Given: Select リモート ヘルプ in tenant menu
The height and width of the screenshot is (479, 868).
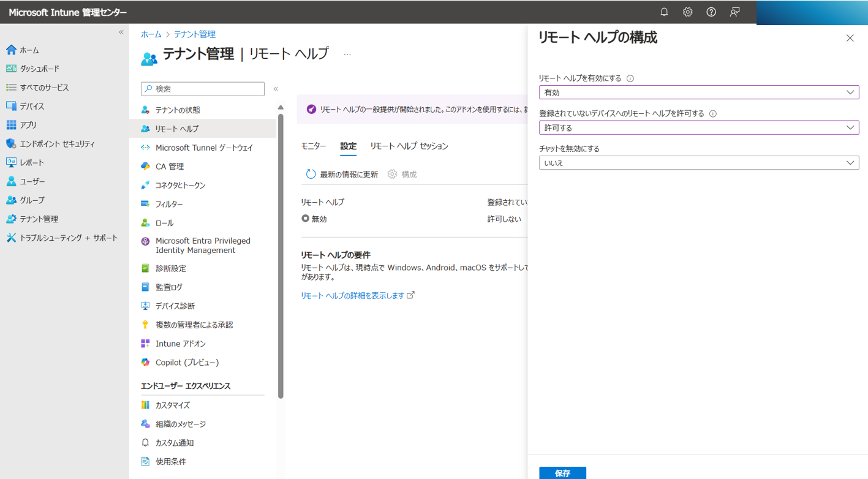Looking at the screenshot, I should [203, 129].
